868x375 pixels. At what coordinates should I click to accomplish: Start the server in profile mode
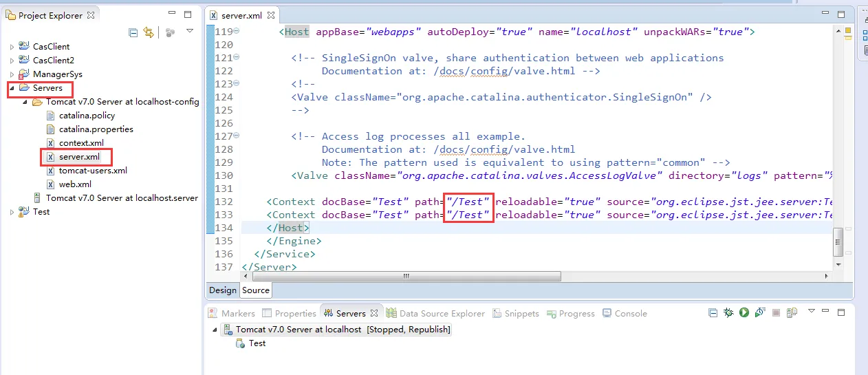tap(760, 313)
